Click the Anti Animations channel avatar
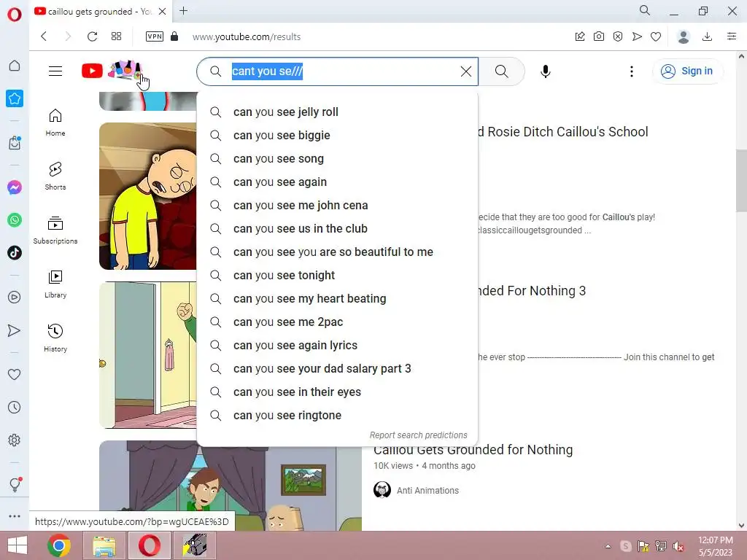 click(x=382, y=489)
